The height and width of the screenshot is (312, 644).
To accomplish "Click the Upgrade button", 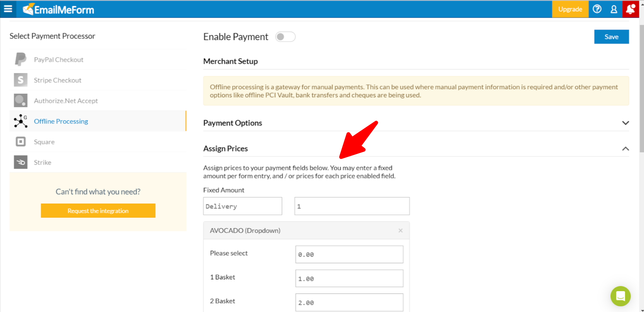I will click(570, 9).
